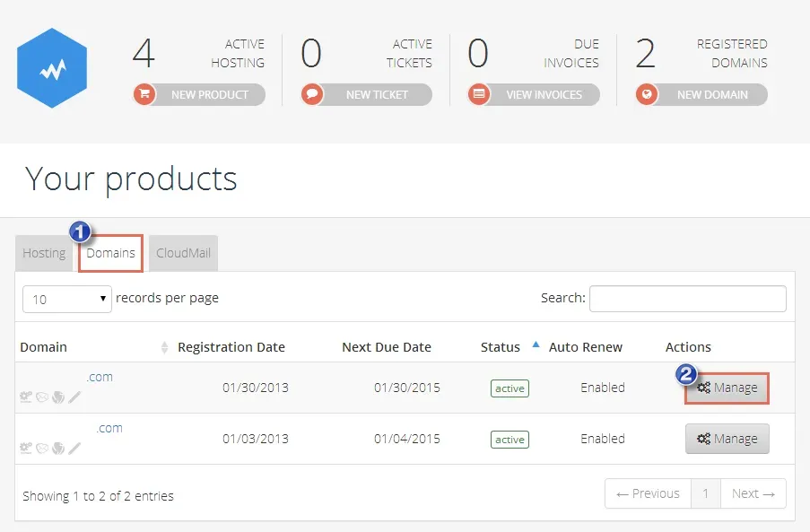Go to Next page of entries
The image size is (810, 532).
pyautogui.click(x=753, y=493)
